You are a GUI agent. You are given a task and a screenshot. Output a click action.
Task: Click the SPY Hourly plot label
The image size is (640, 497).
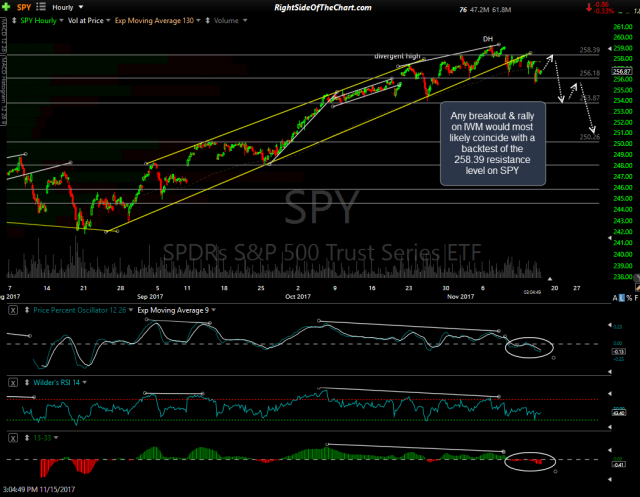tap(38, 20)
